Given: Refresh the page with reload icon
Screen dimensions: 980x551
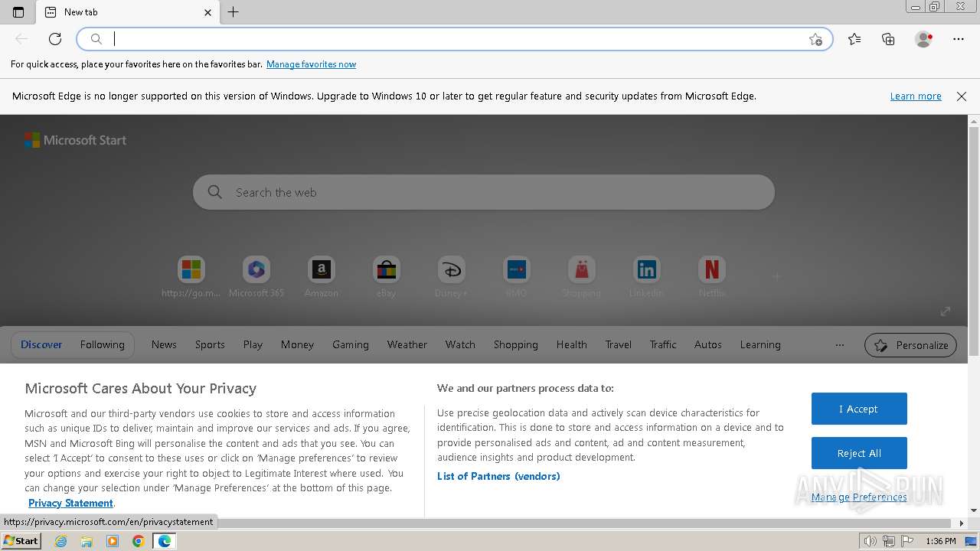Looking at the screenshot, I should 55,39.
